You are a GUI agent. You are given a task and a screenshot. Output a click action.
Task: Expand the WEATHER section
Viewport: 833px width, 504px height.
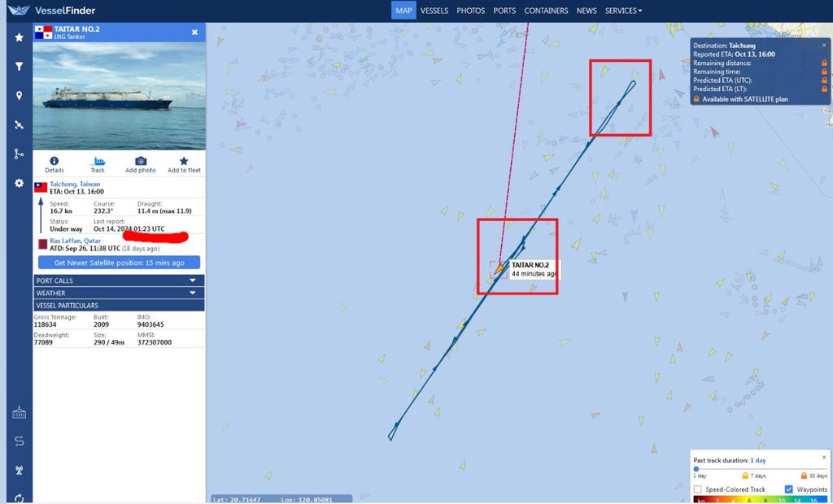119,293
